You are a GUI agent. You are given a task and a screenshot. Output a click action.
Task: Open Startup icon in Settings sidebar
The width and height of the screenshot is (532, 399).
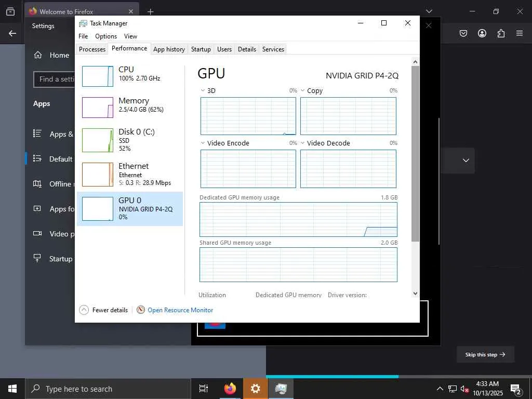coord(37,258)
